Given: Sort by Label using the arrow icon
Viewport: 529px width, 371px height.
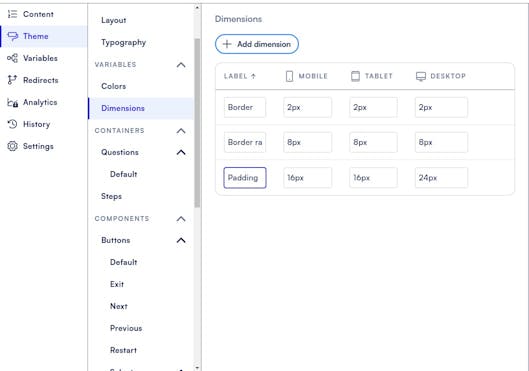Looking at the screenshot, I should 253,76.
